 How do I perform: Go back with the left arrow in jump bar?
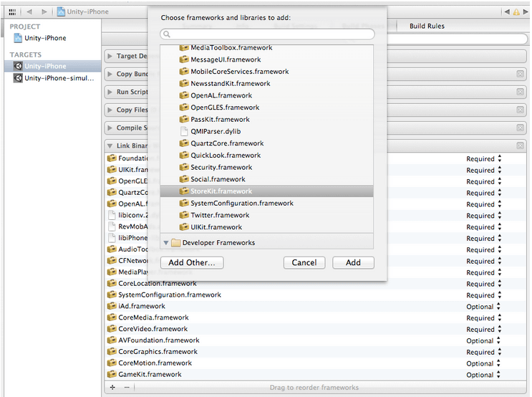pos(29,12)
